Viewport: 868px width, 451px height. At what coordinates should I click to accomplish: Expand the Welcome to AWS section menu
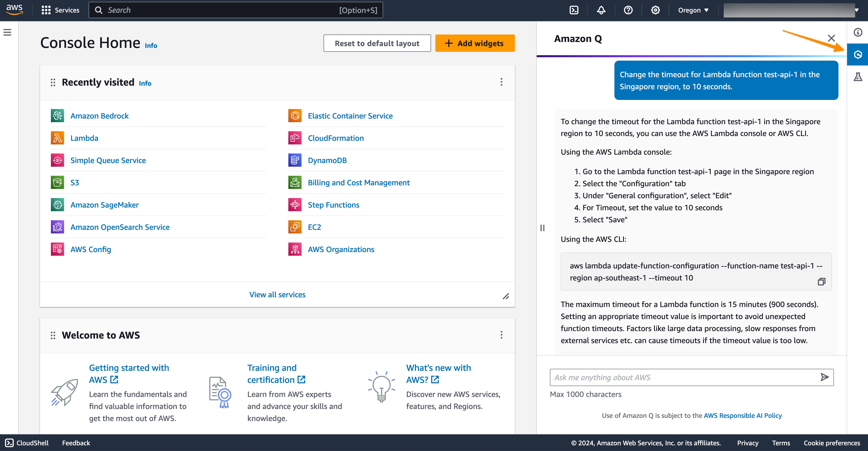[x=501, y=335]
